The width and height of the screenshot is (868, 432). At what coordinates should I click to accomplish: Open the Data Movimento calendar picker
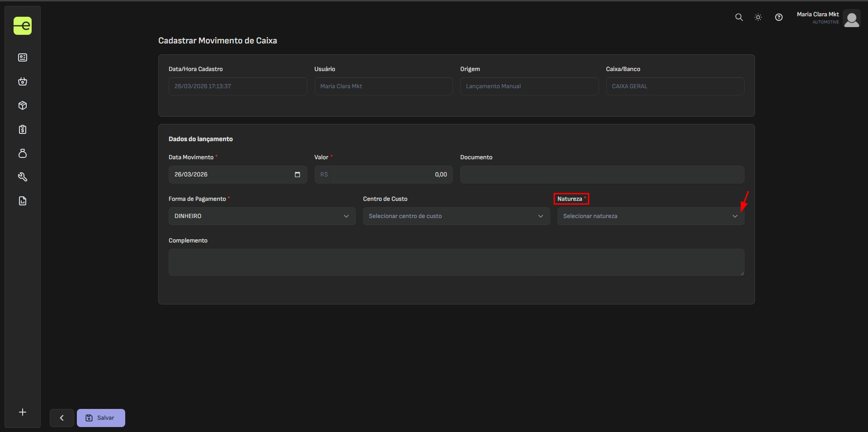(x=297, y=175)
